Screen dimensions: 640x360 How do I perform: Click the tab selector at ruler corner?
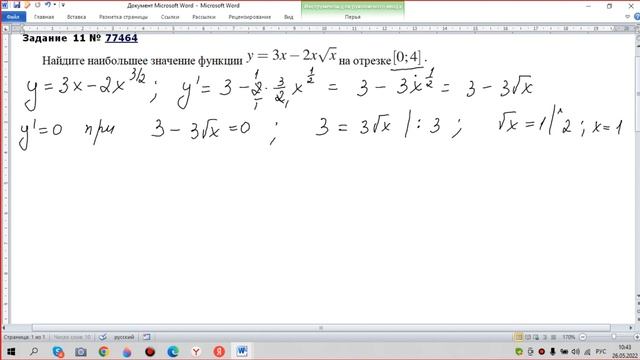[x=6, y=29]
